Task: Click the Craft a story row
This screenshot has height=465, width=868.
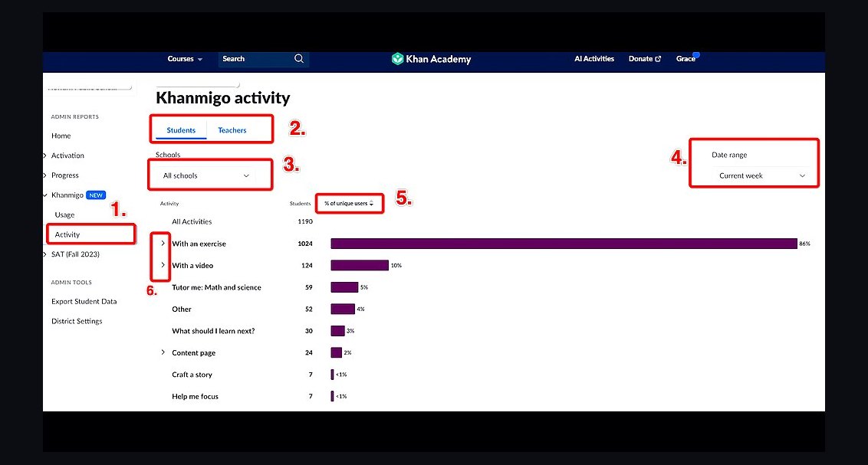Action: (192, 375)
